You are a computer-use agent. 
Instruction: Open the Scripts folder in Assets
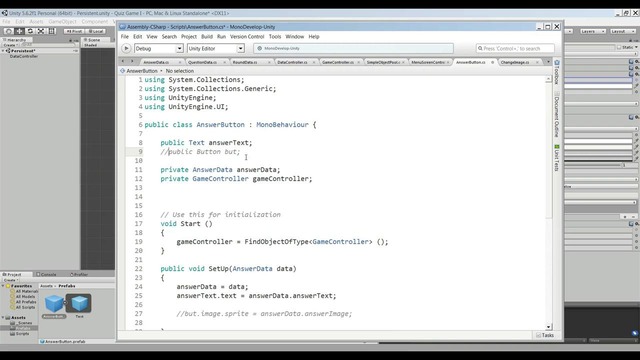coord(20,333)
